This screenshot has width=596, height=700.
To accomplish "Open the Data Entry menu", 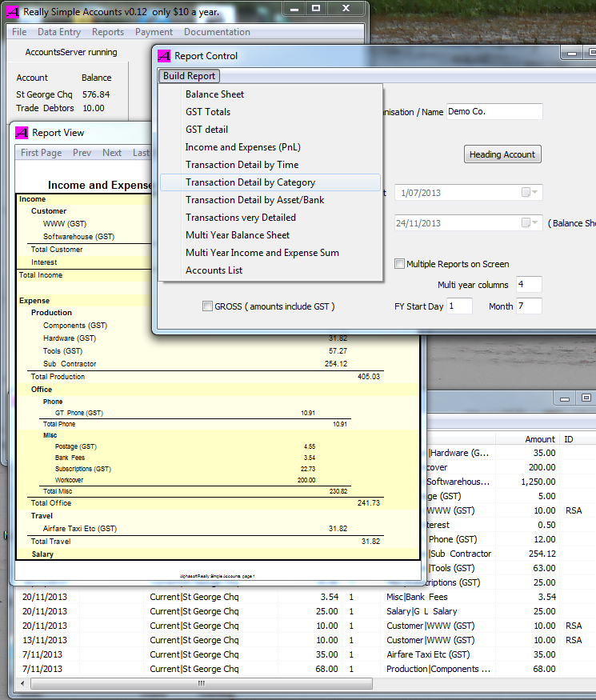I will (x=59, y=32).
